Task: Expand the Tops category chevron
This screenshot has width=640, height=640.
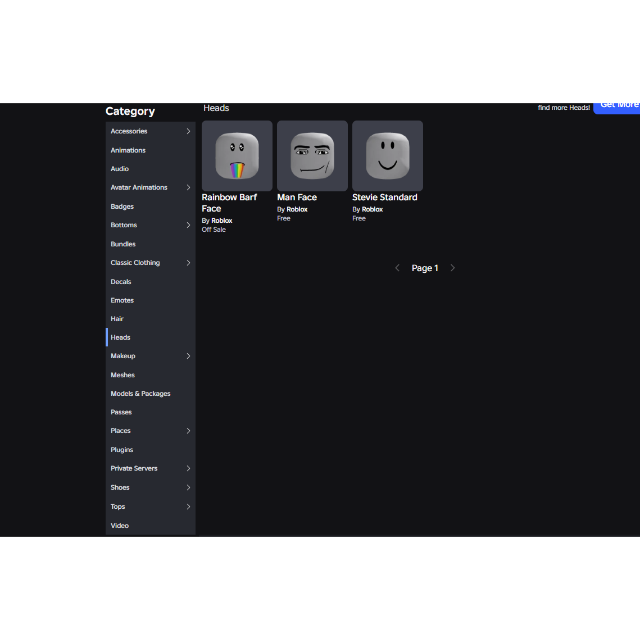Action: 188,507
